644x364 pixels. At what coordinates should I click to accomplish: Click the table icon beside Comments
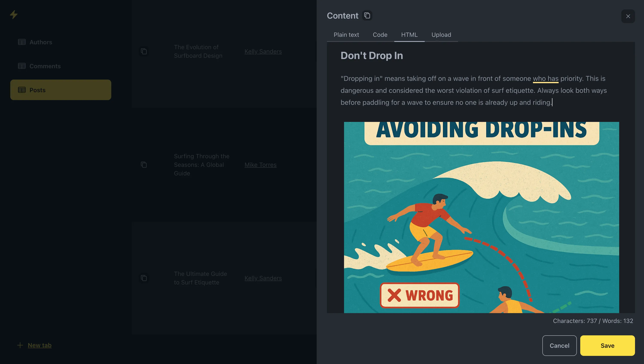pyautogui.click(x=22, y=66)
